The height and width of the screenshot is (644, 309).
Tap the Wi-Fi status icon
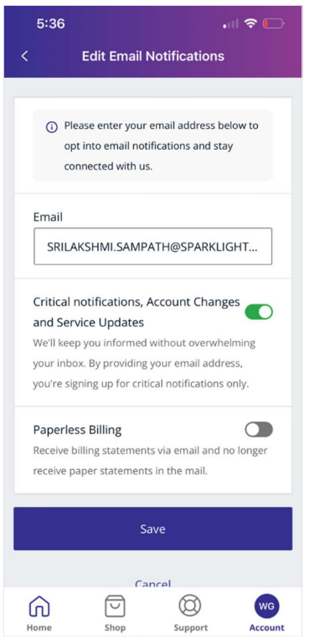click(250, 23)
